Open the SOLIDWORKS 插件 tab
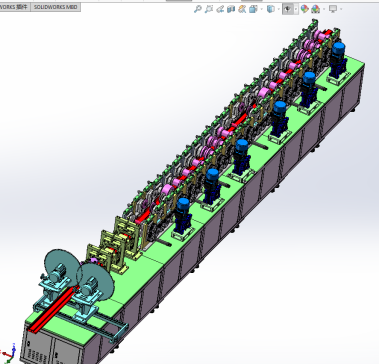Image resolution: width=379 pixels, height=364 pixels. 15,7
